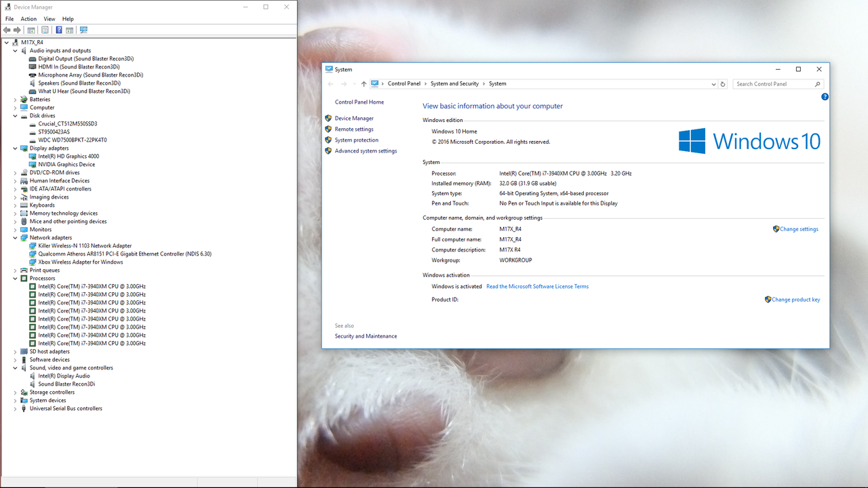Click the Refresh icon beside the address bar

[x=723, y=84]
